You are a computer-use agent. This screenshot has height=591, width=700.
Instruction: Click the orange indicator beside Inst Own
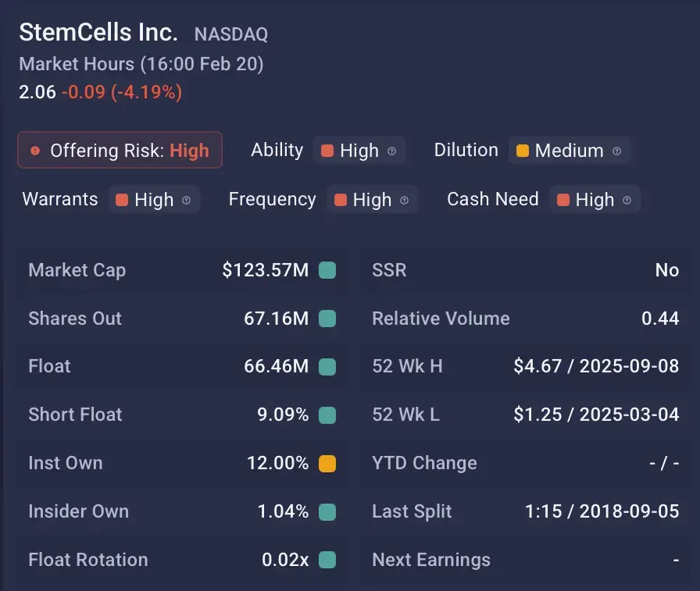tap(327, 463)
